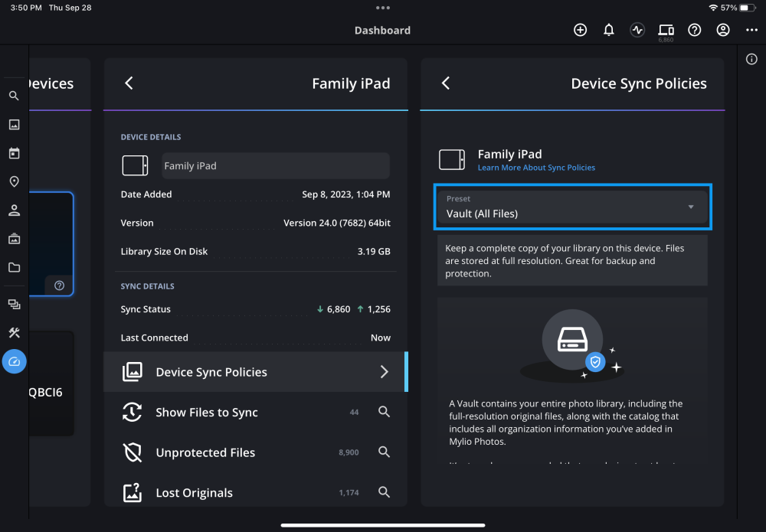The height and width of the screenshot is (532, 766).
Task: Select the QBCI6 device card
Action: point(51,383)
